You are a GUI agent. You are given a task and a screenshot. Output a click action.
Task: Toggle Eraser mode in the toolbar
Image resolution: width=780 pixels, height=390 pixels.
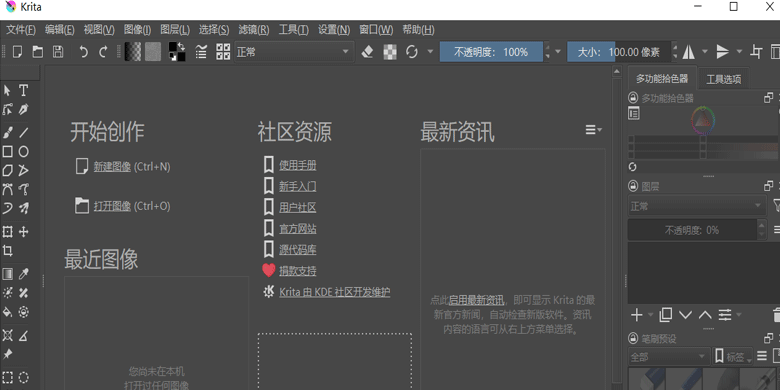tap(367, 52)
